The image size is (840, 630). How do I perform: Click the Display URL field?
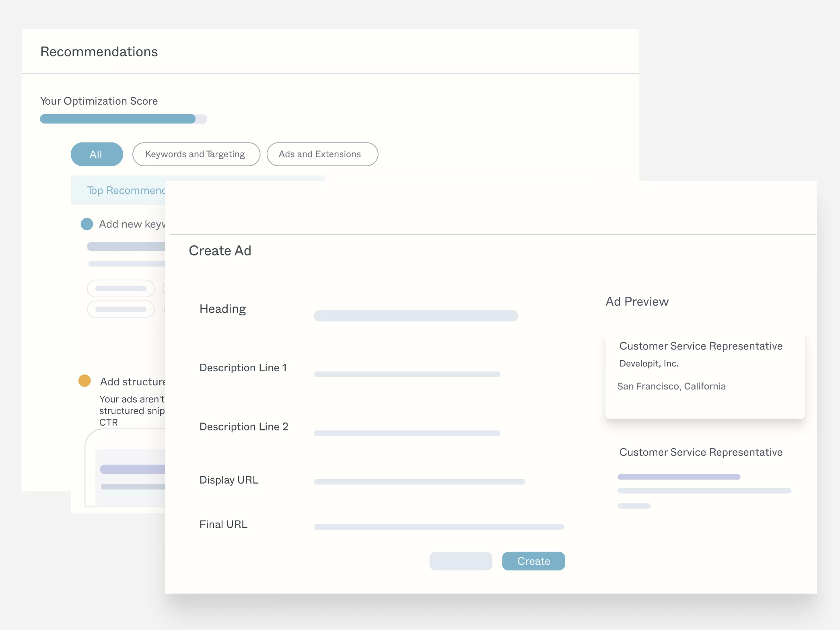419,482
